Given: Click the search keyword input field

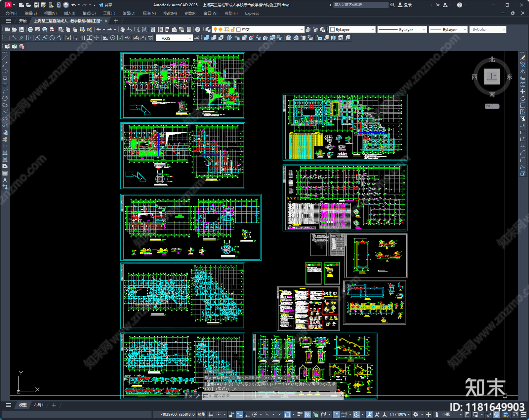Looking at the screenshot, I should coord(360,5).
